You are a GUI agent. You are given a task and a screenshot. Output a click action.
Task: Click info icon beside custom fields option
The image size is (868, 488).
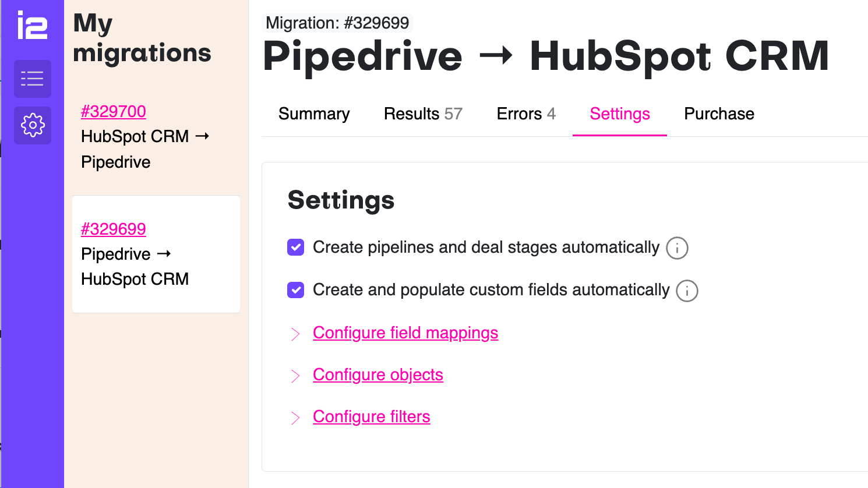687,291
